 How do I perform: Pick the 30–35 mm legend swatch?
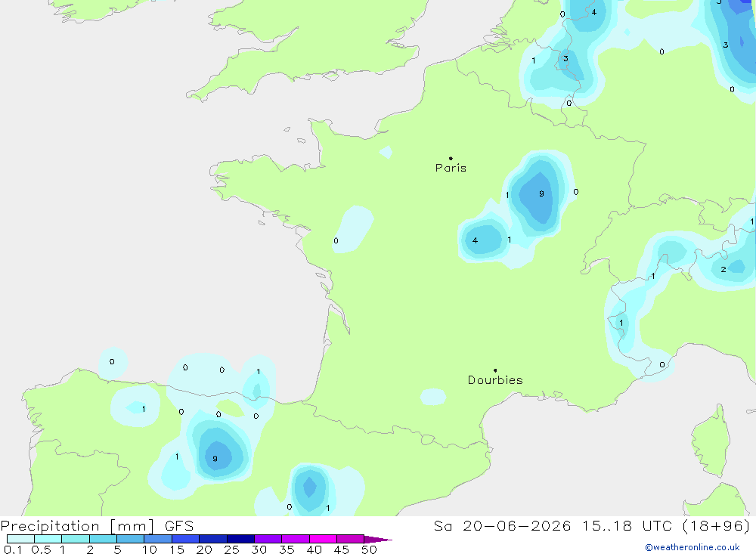coord(268,539)
